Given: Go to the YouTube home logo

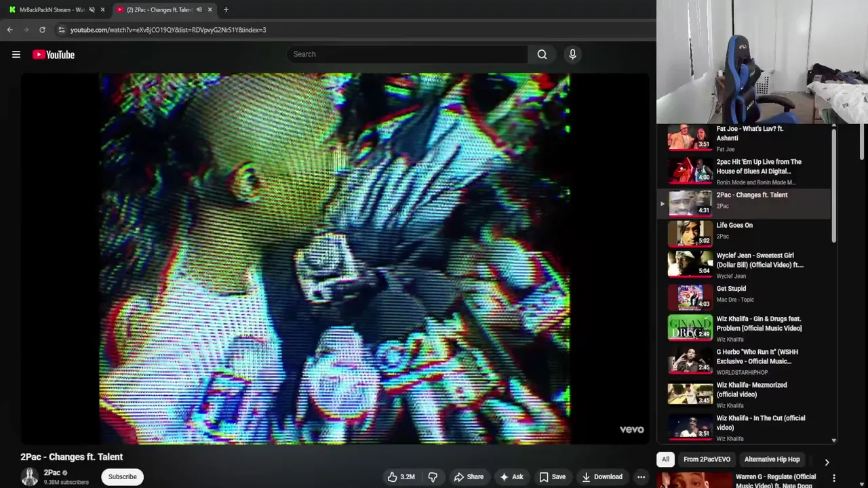Looking at the screenshot, I should coord(54,55).
